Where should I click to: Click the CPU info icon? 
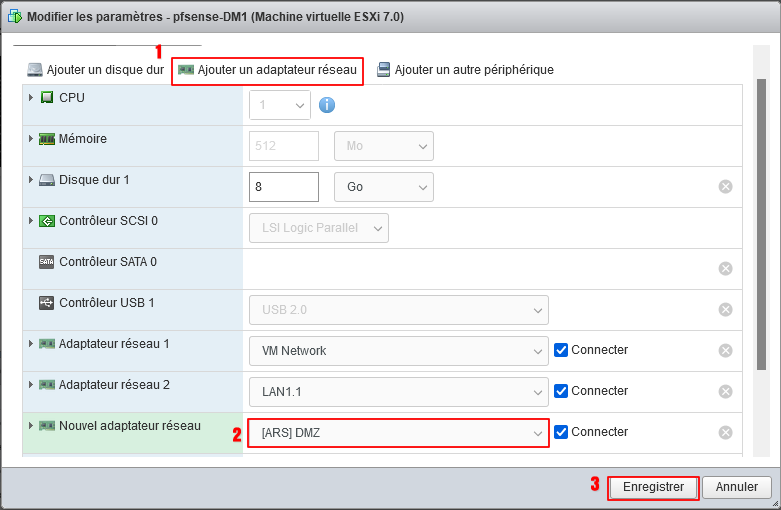coord(327,105)
